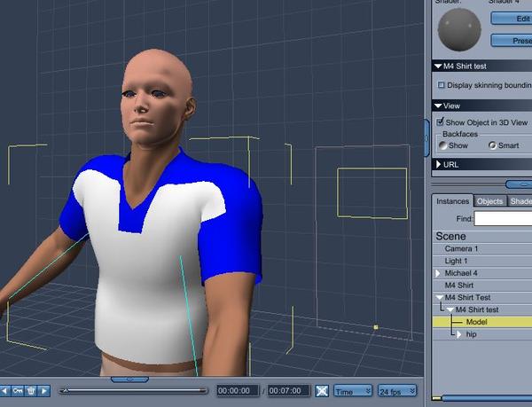Viewport: 532px width, 407px height.
Task: Go to the next keyframe arrow
Action: pos(44,391)
